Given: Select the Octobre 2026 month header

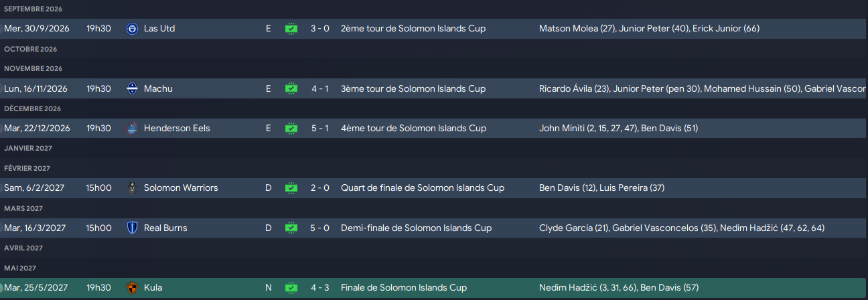Looking at the screenshot, I should point(31,49).
